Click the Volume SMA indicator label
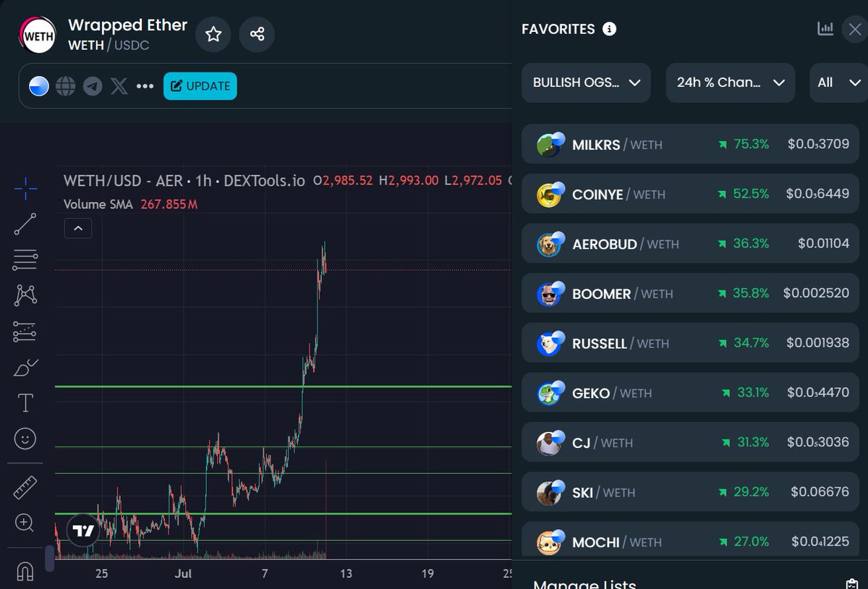Screen dimensions: 868x589 [x=98, y=204]
